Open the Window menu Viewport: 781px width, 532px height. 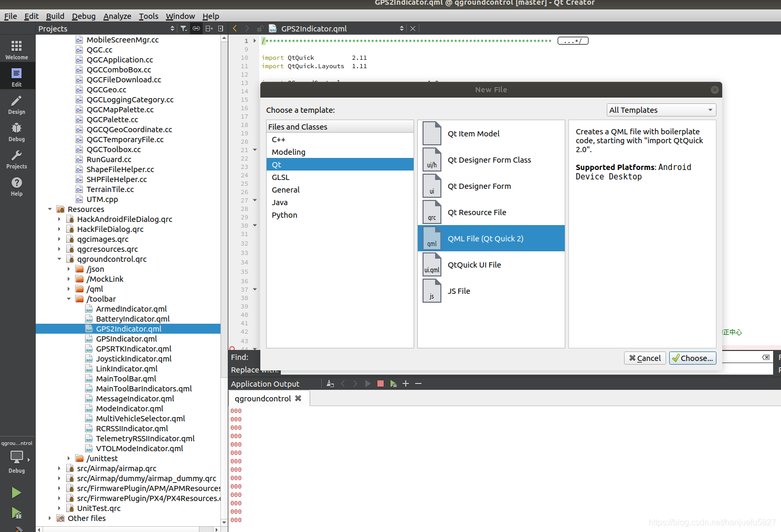point(180,16)
